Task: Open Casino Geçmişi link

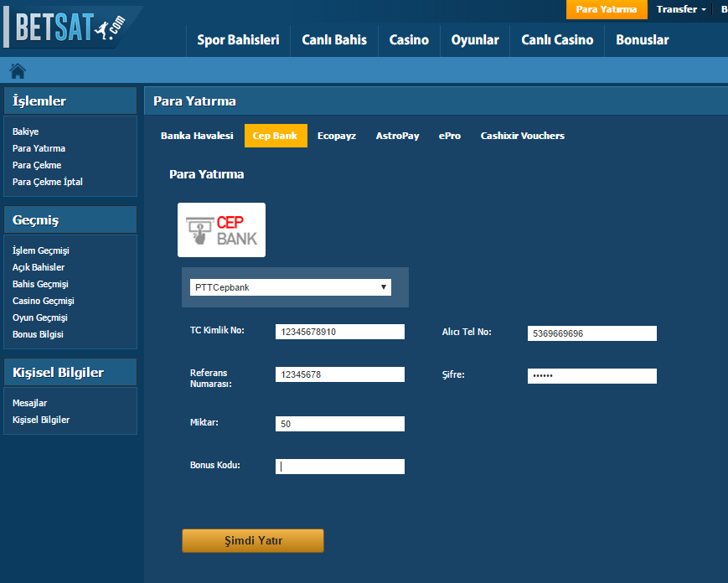Action: click(x=44, y=301)
